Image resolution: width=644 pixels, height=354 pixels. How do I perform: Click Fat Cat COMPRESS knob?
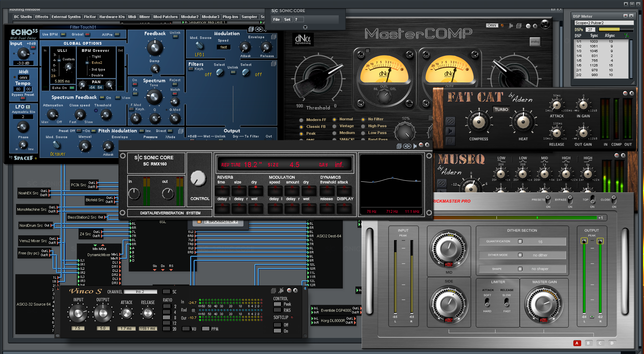pos(479,122)
